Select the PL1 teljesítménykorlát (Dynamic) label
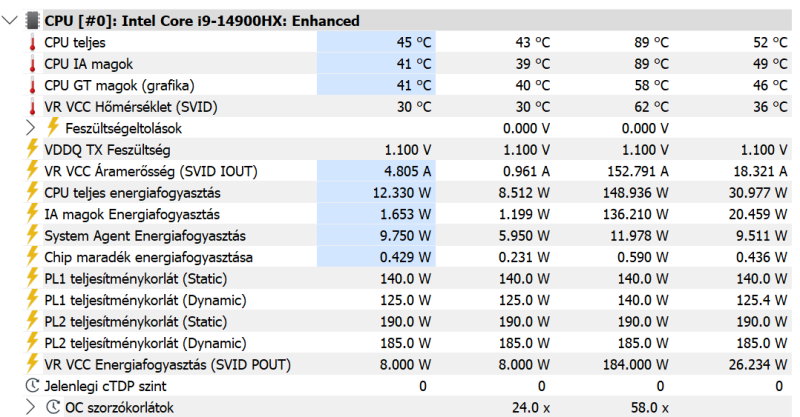The width and height of the screenshot is (800, 417). [x=145, y=300]
